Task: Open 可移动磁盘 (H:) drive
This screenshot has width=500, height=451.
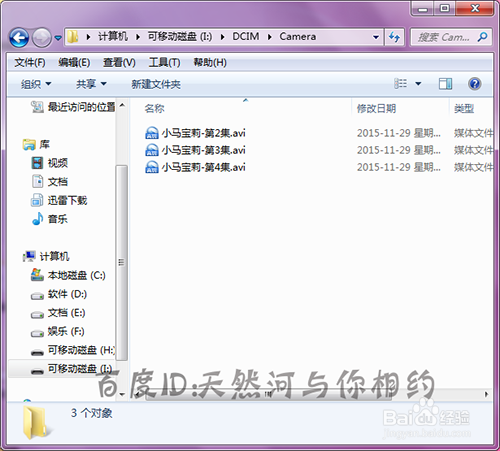Action: (x=81, y=350)
